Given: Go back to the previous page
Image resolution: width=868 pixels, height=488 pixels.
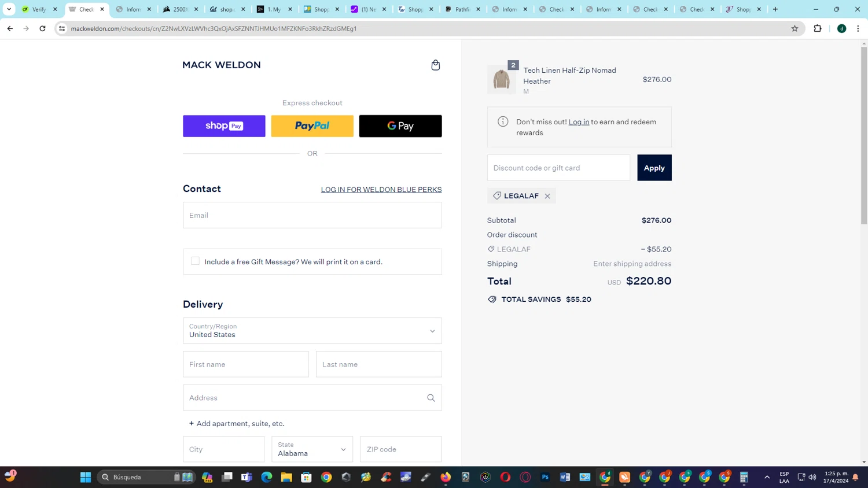Looking at the screenshot, I should [x=10, y=28].
